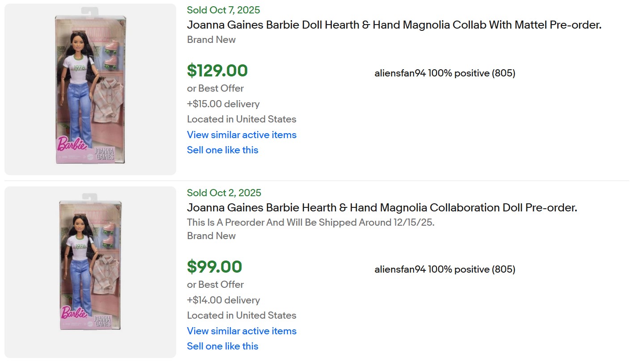Click "Located in United States" on the $99.00 listing
The height and width of the screenshot is (362, 644).
pyautogui.click(x=241, y=316)
